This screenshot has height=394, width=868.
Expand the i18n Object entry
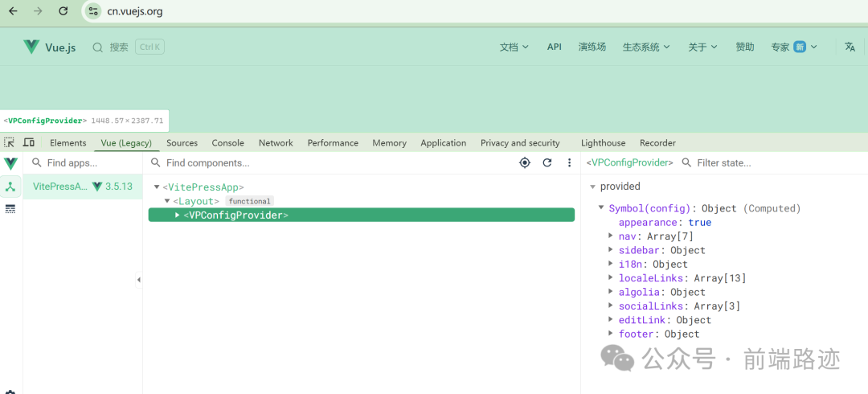click(x=611, y=264)
